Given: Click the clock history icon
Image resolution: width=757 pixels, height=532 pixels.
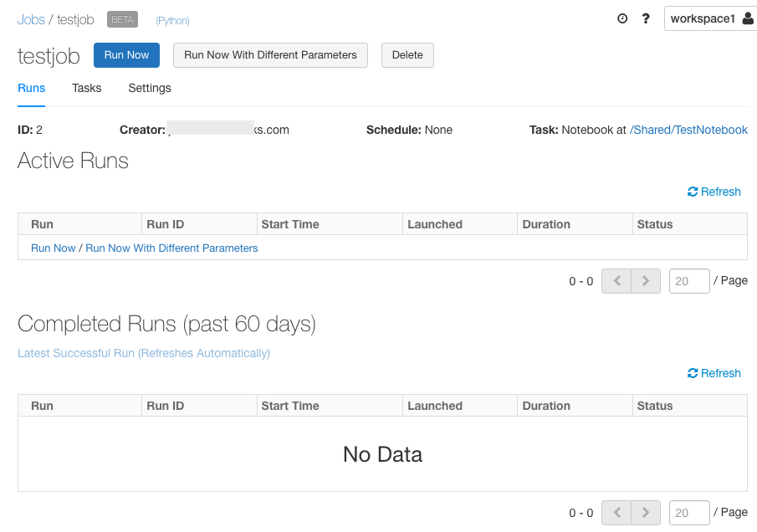Looking at the screenshot, I should coord(622,18).
